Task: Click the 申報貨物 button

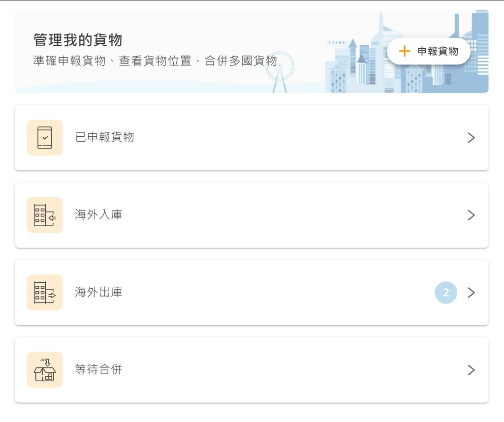Action: [x=429, y=51]
